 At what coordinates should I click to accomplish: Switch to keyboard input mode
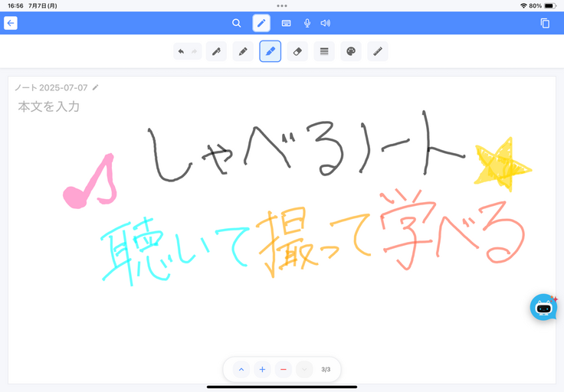coord(286,23)
